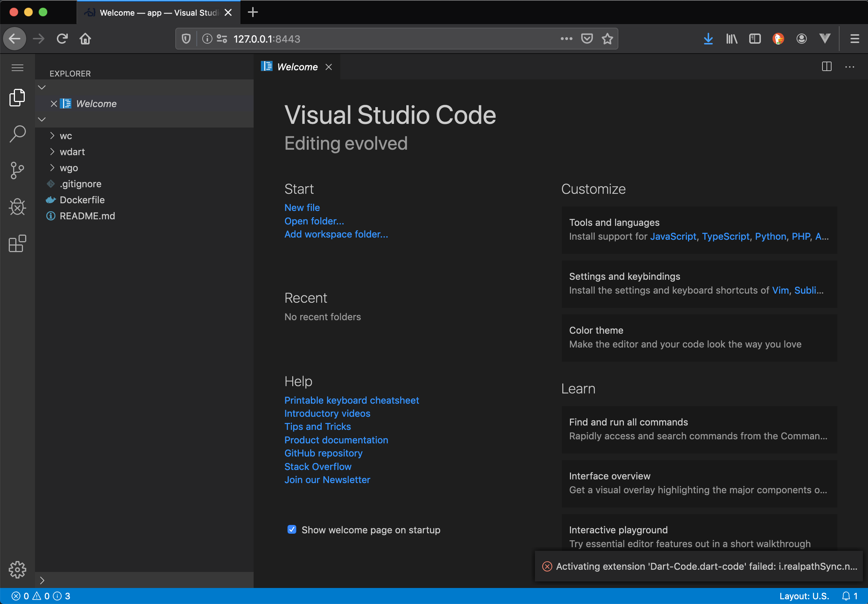The image size is (868, 604).
Task: Click Join our Newsletter link
Action: [x=327, y=480]
